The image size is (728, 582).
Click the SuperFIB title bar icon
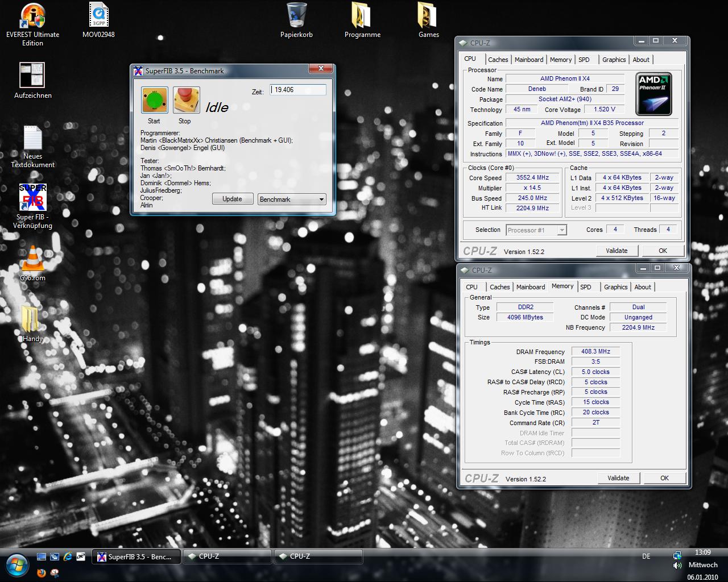pyautogui.click(x=138, y=71)
